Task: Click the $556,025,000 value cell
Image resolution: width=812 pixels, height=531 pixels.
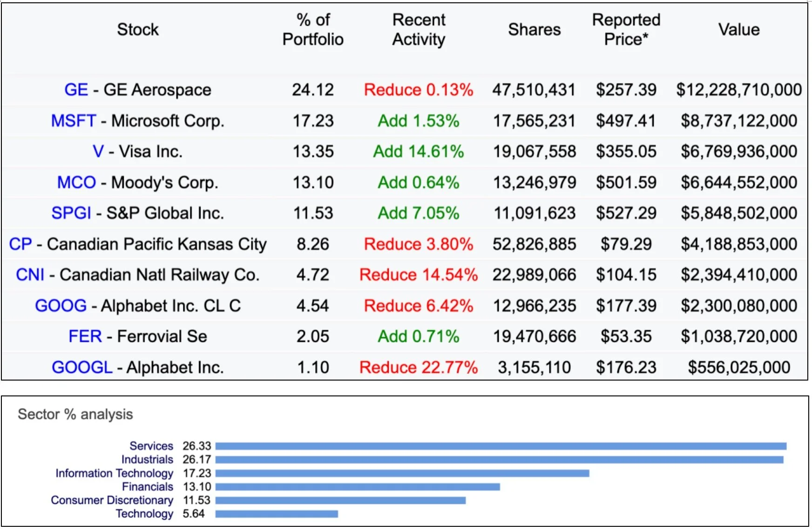Action: tap(739, 367)
